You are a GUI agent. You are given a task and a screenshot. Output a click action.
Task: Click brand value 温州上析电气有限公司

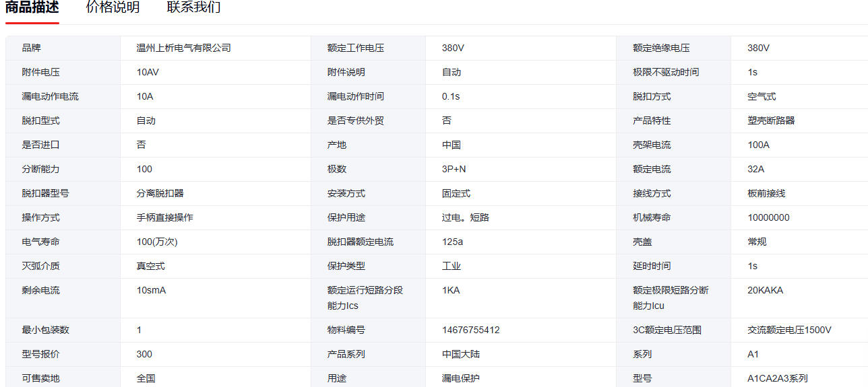click(183, 48)
